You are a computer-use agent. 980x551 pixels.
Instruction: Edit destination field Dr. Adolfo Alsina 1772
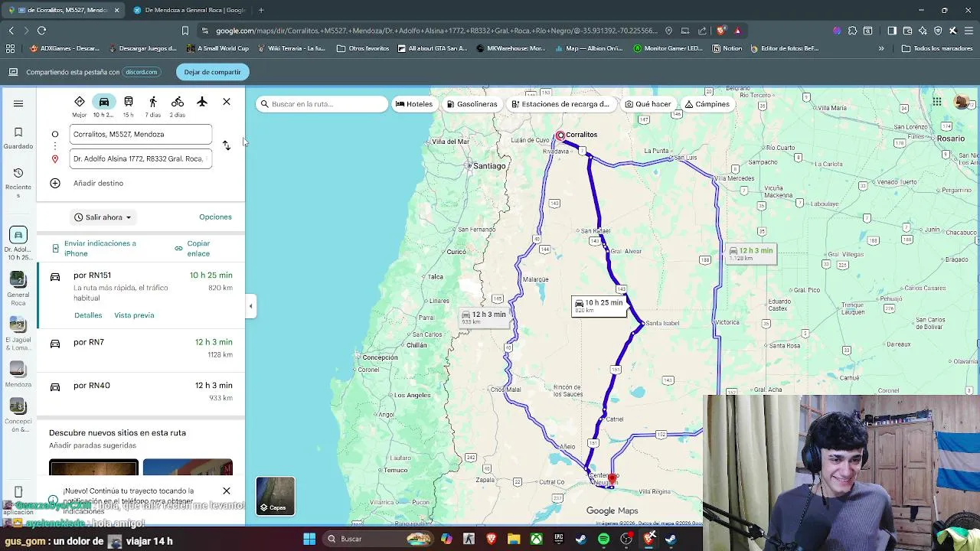pos(141,158)
